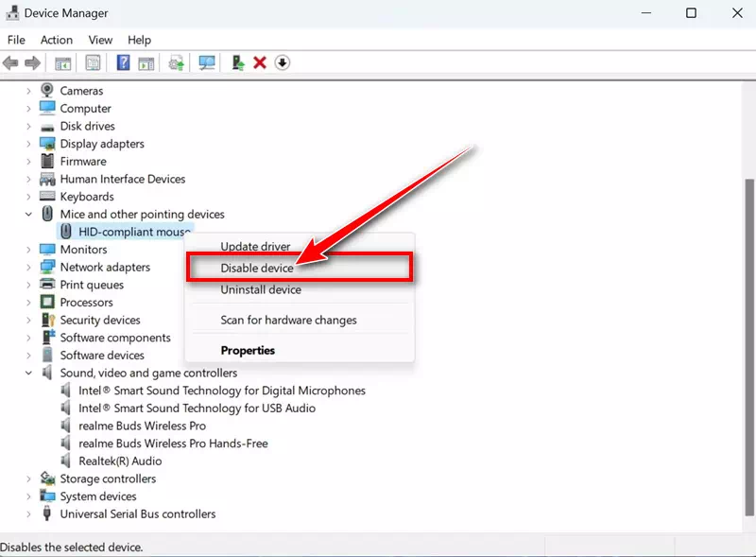This screenshot has height=557, width=756.
Task: Expand the Display adapters node
Action: 28,144
